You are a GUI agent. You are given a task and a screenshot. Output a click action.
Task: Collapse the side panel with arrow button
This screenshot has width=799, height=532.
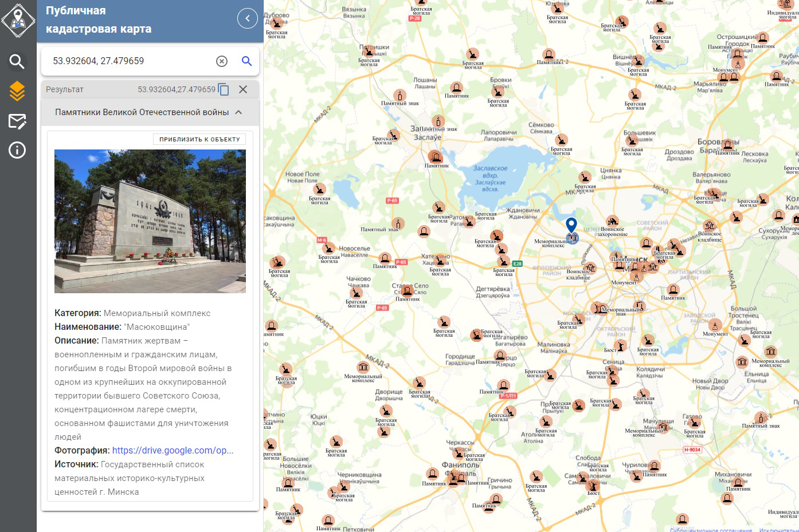(x=247, y=18)
